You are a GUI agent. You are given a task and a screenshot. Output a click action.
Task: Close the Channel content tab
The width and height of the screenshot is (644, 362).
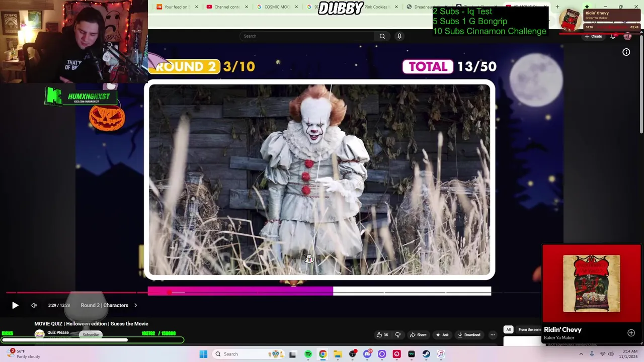(x=247, y=7)
